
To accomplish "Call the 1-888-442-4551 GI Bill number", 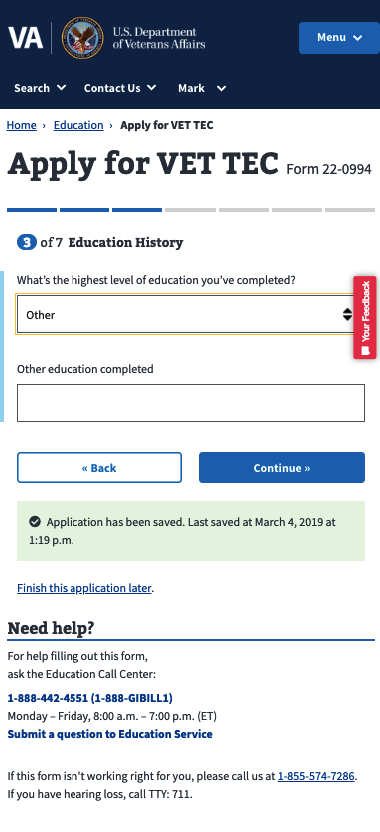I will pyautogui.click(x=90, y=698).
